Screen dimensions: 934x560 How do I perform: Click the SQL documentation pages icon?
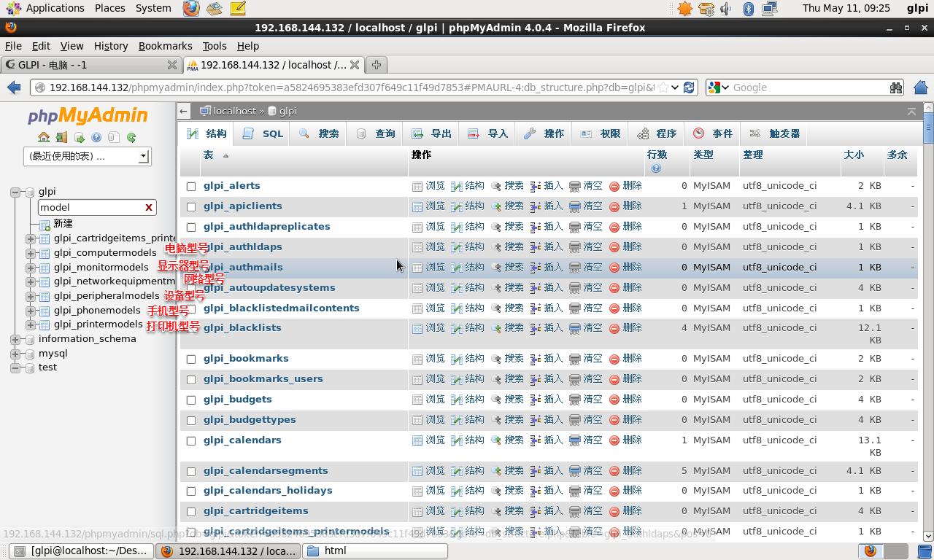pyautogui.click(x=114, y=137)
